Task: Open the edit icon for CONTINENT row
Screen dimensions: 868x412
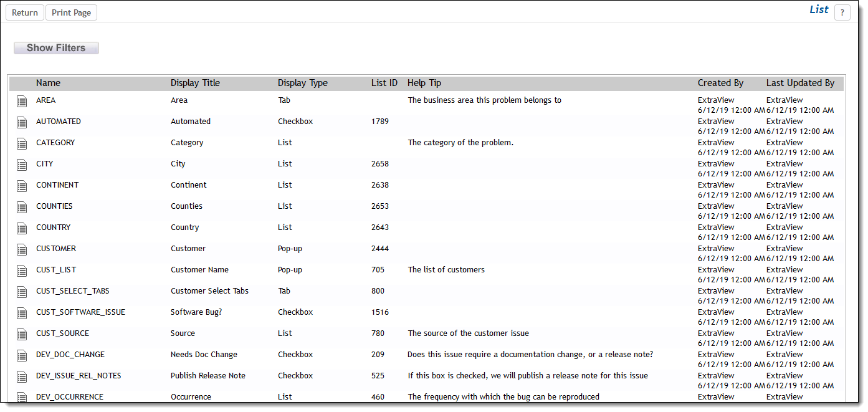Action: pos(22,186)
